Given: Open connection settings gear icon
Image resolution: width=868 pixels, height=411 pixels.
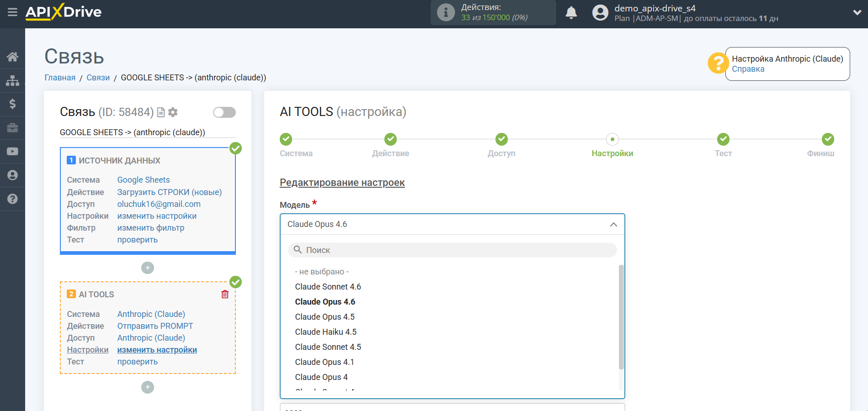Looking at the screenshot, I should [173, 112].
